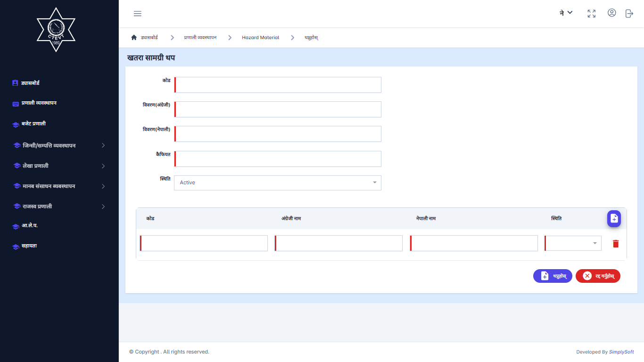The image size is (644, 362).
Task: Click the hamburger menu icon
Action: click(138, 14)
